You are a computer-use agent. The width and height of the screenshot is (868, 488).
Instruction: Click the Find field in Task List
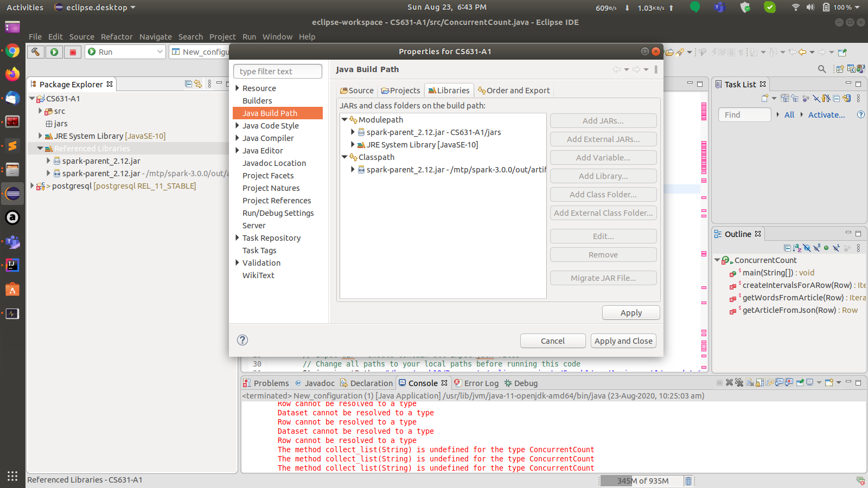pyautogui.click(x=744, y=115)
